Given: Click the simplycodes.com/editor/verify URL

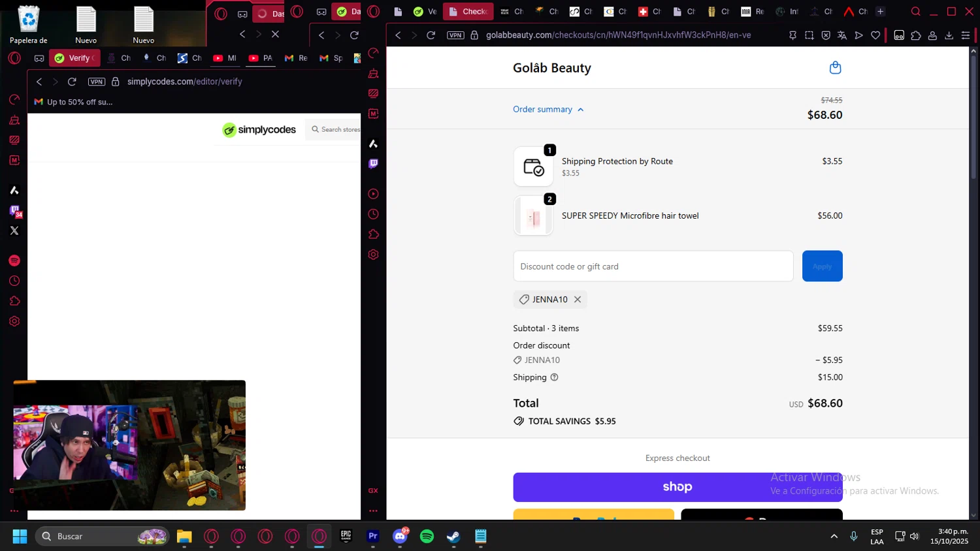Looking at the screenshot, I should pos(185,82).
